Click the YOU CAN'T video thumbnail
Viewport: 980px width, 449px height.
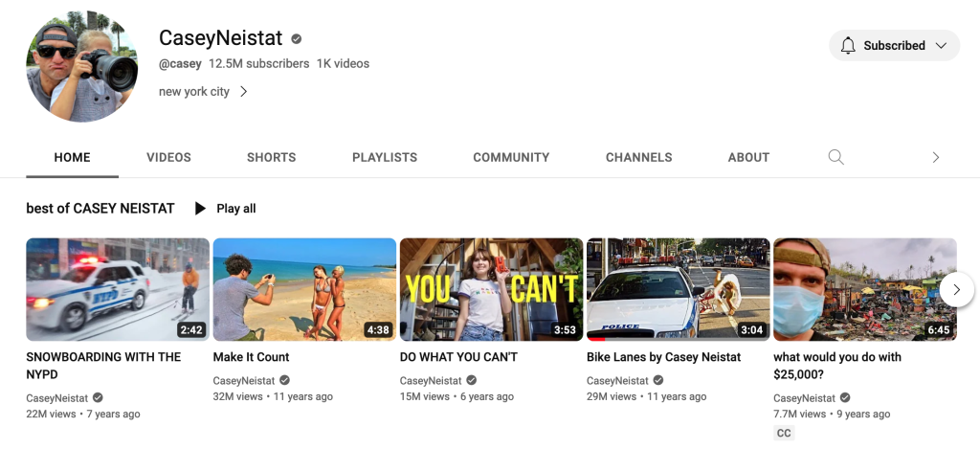click(491, 289)
